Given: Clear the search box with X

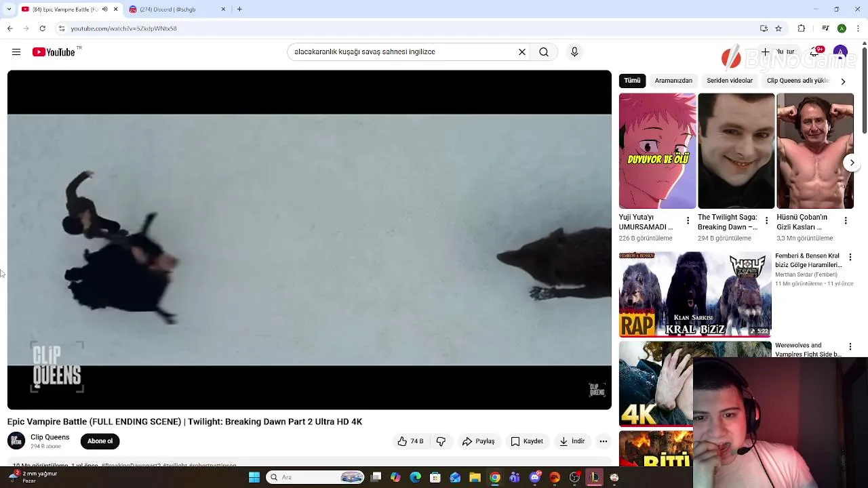Looking at the screenshot, I should click(x=522, y=52).
